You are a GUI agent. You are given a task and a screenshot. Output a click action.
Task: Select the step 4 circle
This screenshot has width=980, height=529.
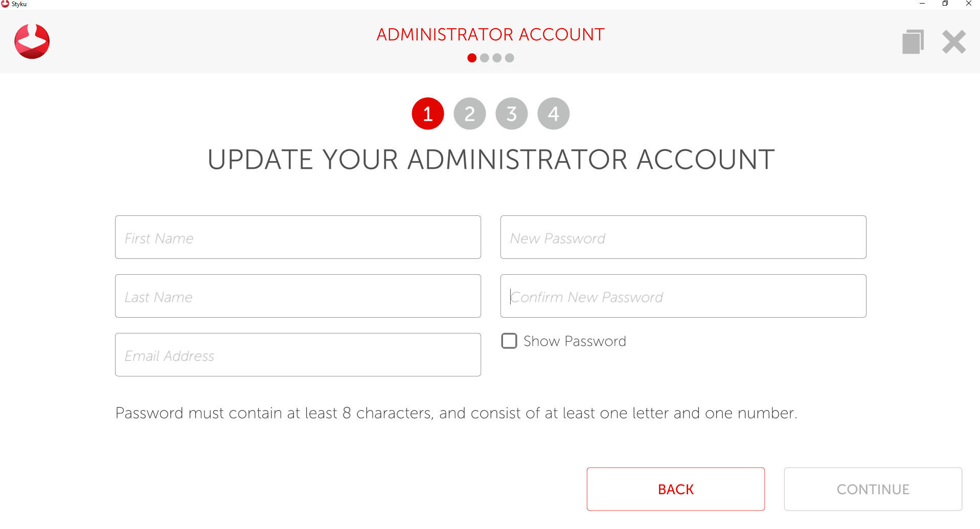click(553, 114)
